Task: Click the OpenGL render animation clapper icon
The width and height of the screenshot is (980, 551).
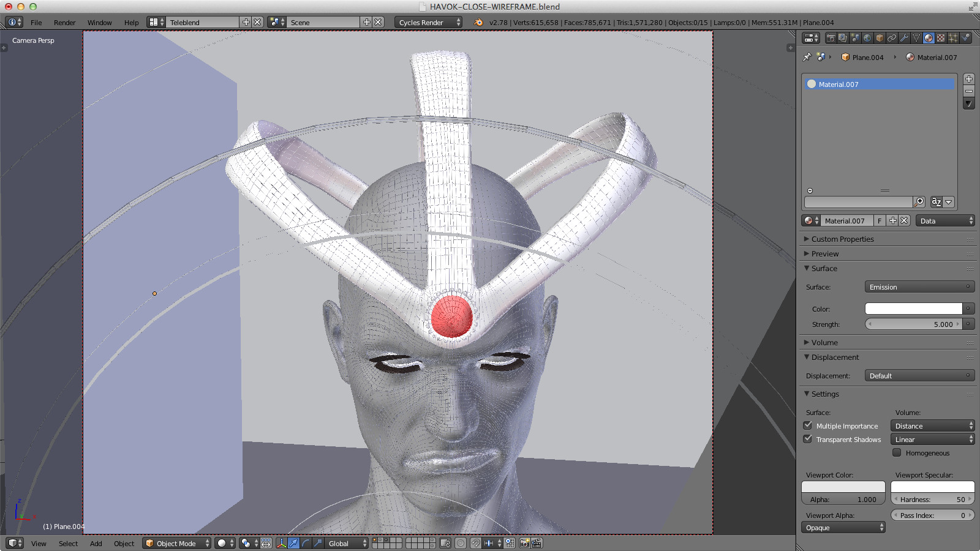Action: pos(537,543)
